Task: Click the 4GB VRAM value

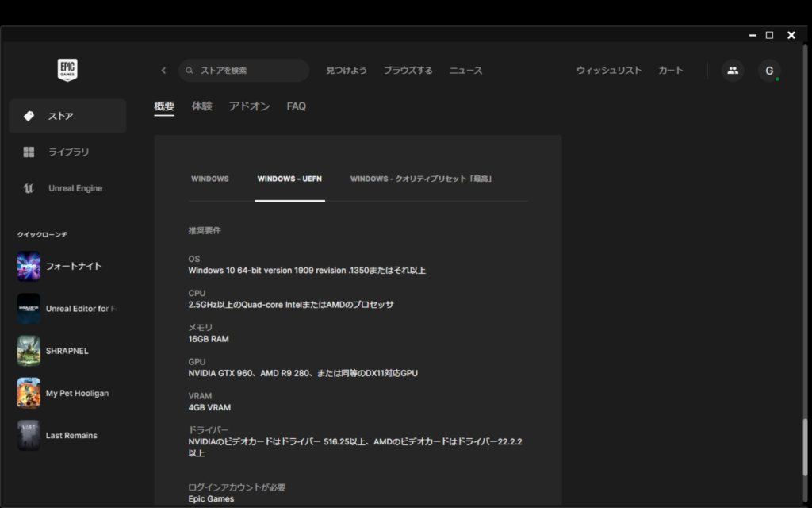Action: [209, 407]
